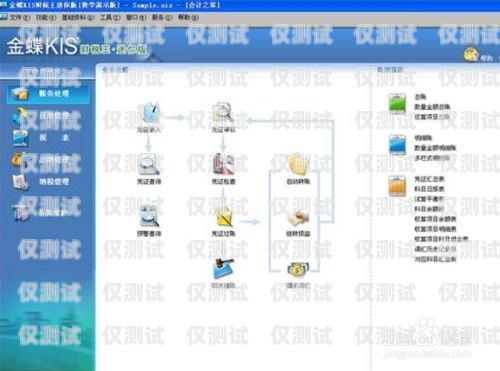Click the blue detail ledger report icon
This screenshot has width=500, height=371.
[397, 145]
